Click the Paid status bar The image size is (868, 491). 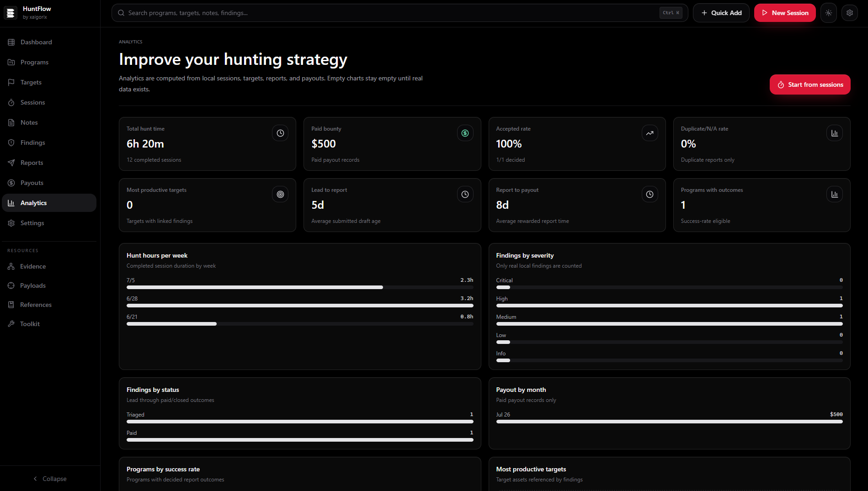tap(300, 440)
